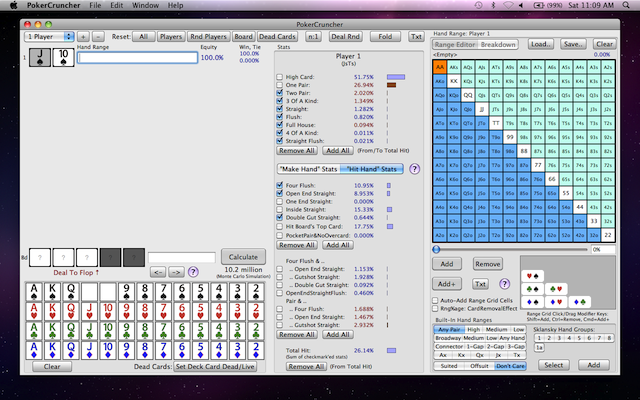Open the Window menu
Screen dimensions: 640x400
point(145,5)
